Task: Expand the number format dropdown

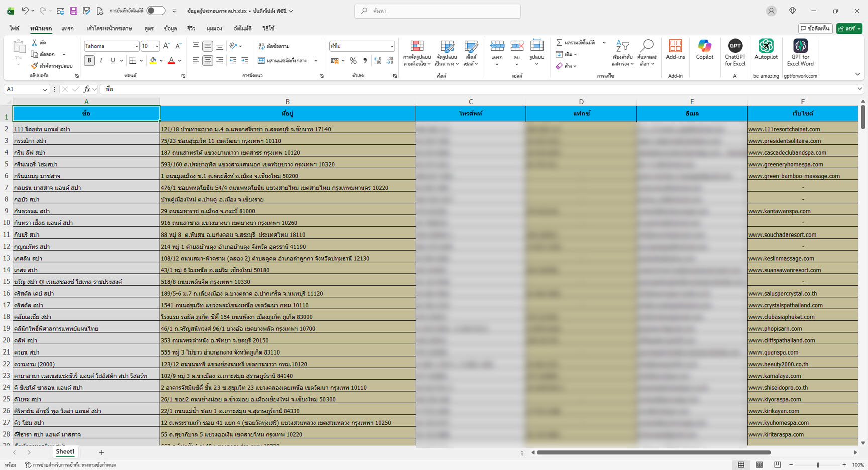Action: 392,46
